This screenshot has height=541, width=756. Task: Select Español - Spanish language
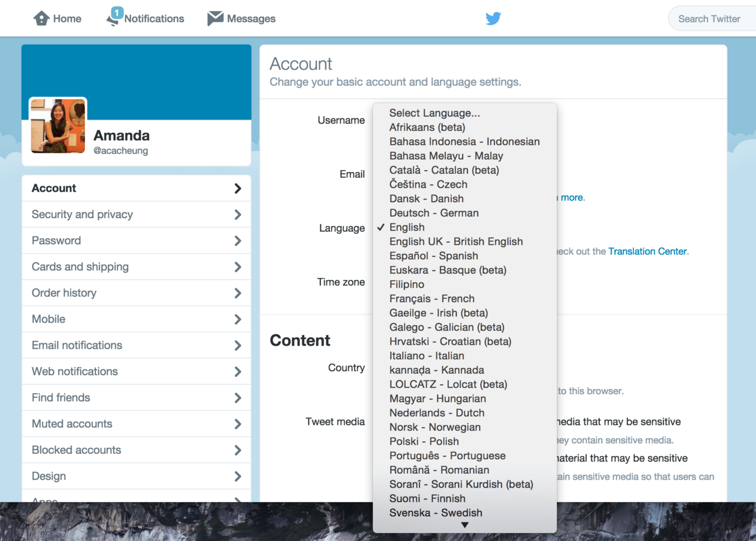click(x=465, y=256)
